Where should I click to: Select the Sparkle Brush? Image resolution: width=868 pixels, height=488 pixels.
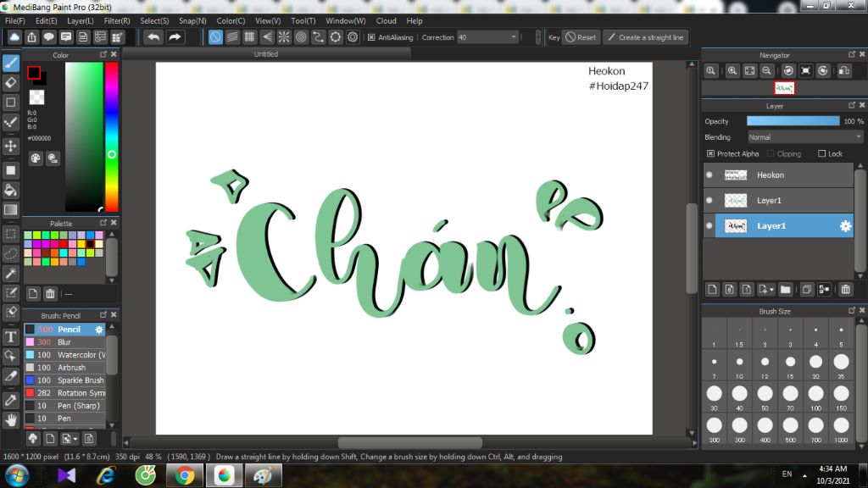(x=64, y=380)
